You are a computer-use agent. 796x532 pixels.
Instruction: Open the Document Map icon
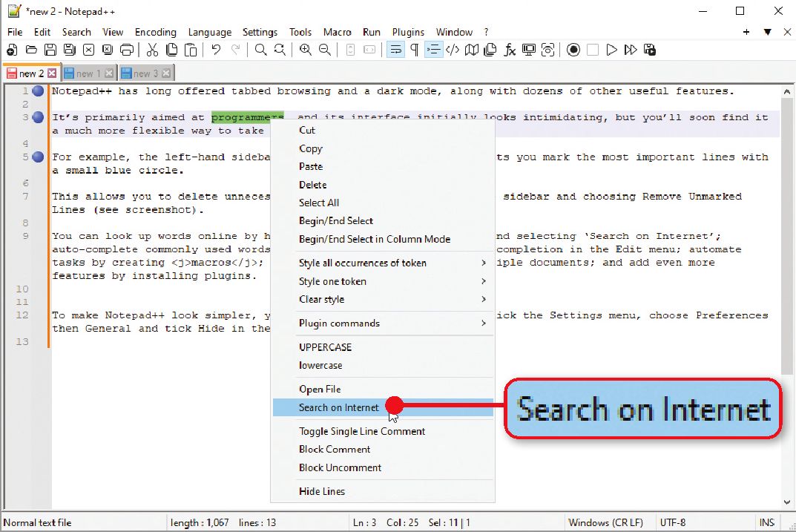[472, 50]
